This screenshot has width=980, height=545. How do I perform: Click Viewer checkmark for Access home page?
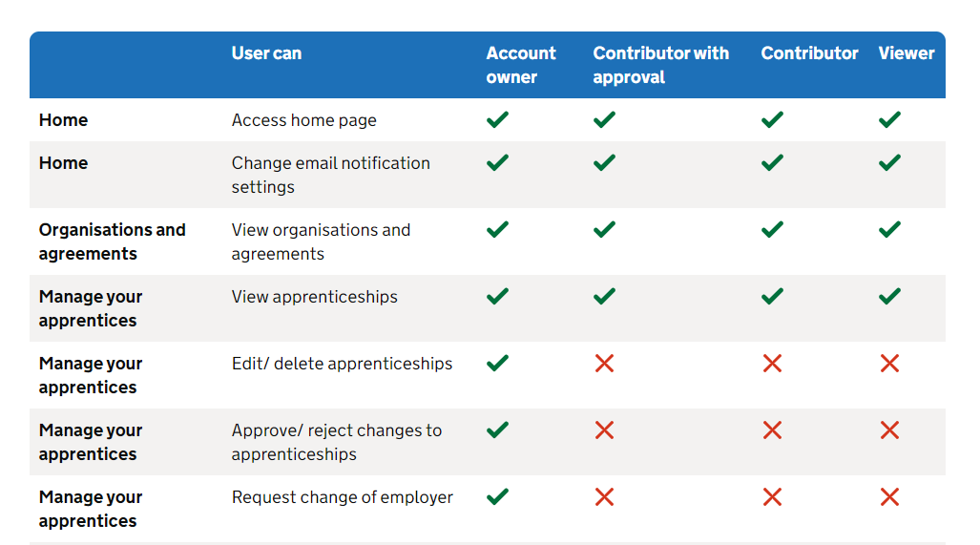(x=889, y=120)
